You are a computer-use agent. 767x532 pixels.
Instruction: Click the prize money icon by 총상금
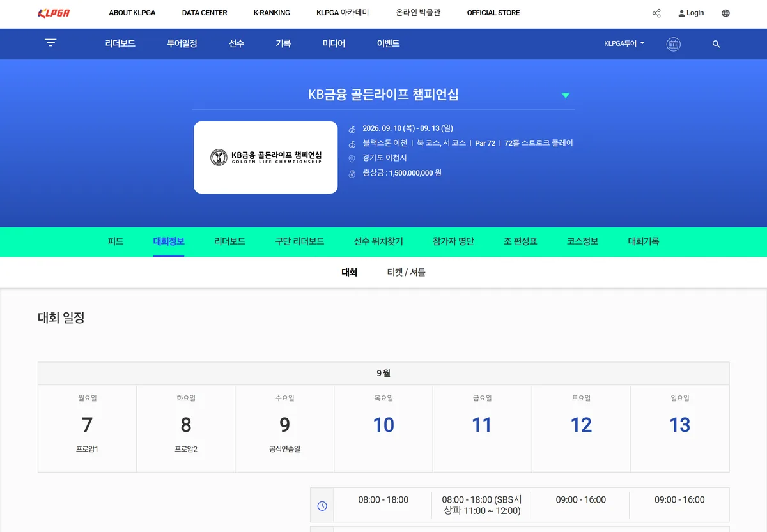(x=352, y=173)
